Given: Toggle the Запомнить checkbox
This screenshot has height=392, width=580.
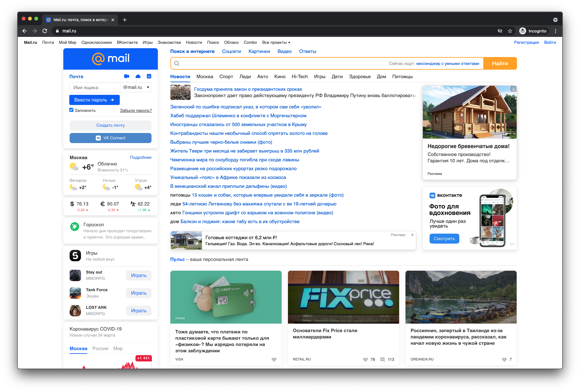Looking at the screenshot, I should [x=72, y=110].
